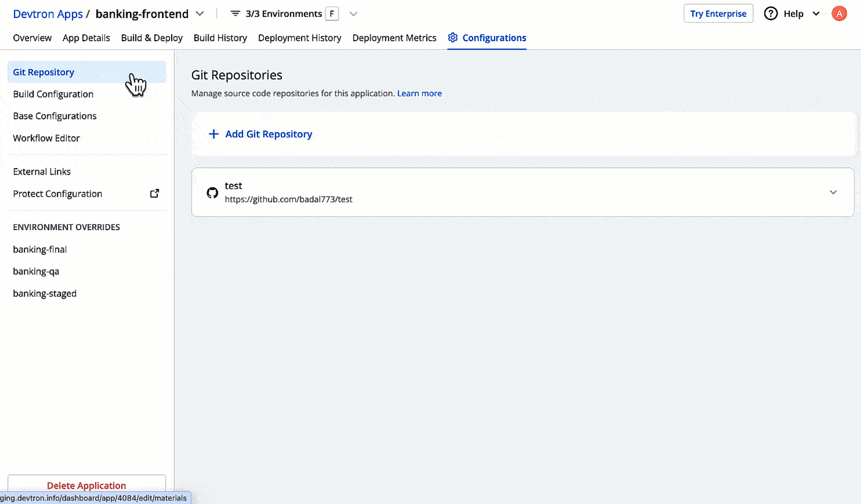Go to the Overview tab
Viewport: 861px width, 504px height.
tap(32, 38)
